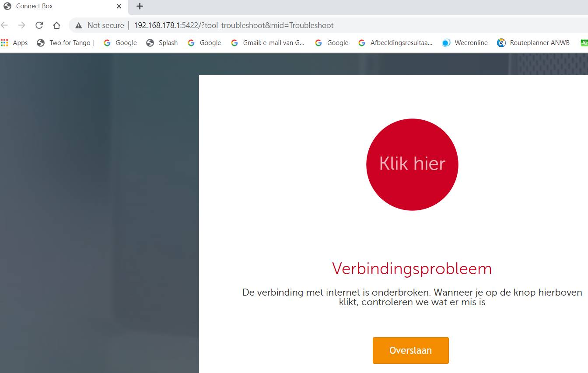Click the green bookmark icon after ANWB

point(584,43)
